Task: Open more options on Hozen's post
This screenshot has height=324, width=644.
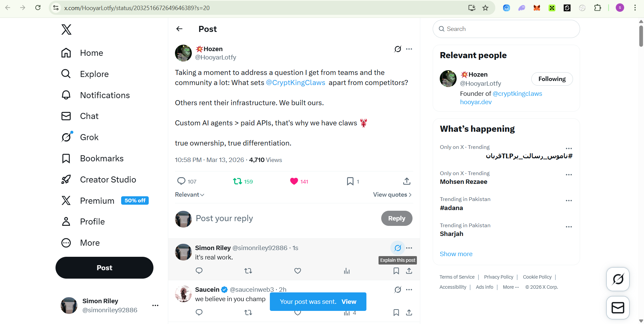Action: click(409, 49)
